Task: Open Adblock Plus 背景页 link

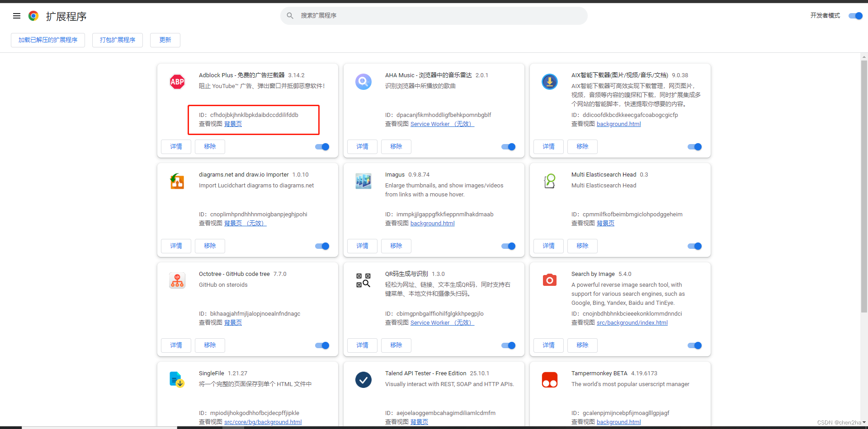Action: click(233, 124)
